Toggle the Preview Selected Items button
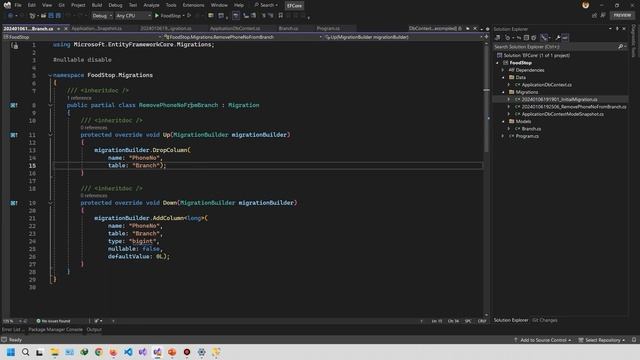Screen dimensions: 640x360 click(565, 38)
